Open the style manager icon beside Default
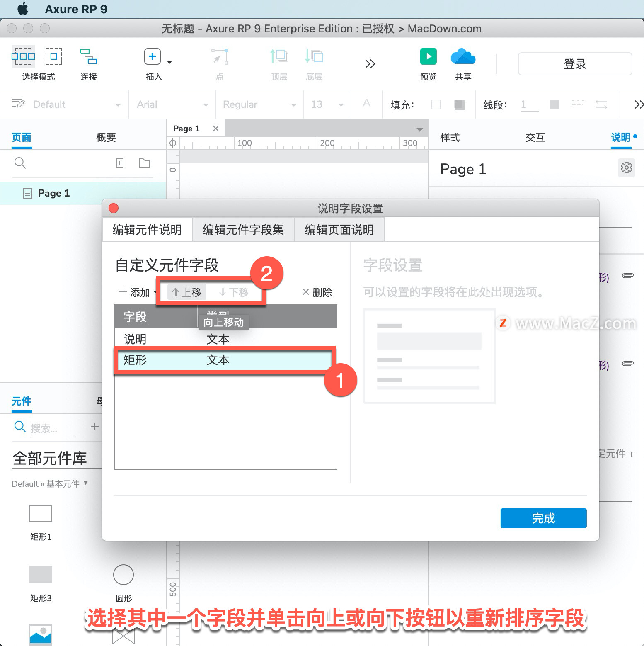This screenshot has width=644, height=646. 18,104
